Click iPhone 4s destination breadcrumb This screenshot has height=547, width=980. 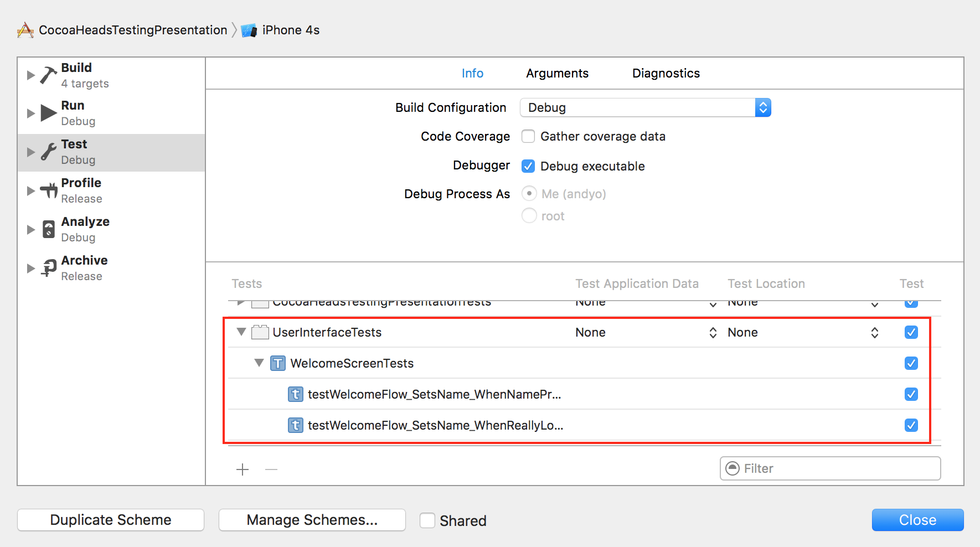pos(291,30)
